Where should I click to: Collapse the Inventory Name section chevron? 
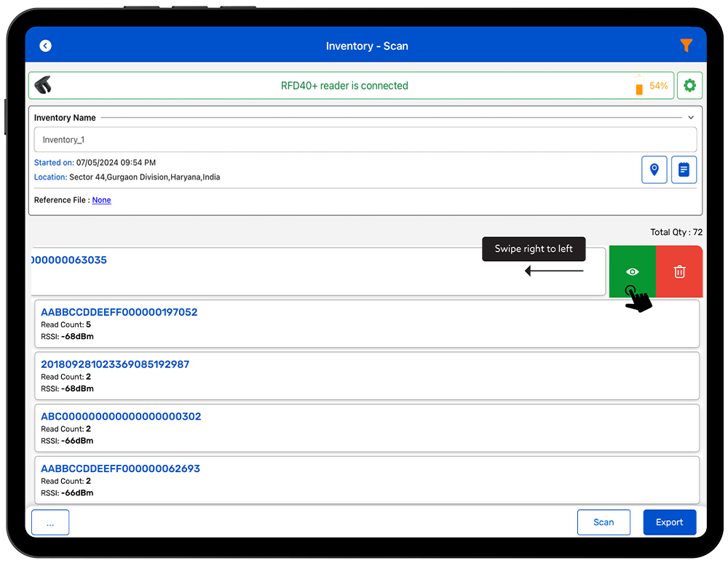click(690, 118)
